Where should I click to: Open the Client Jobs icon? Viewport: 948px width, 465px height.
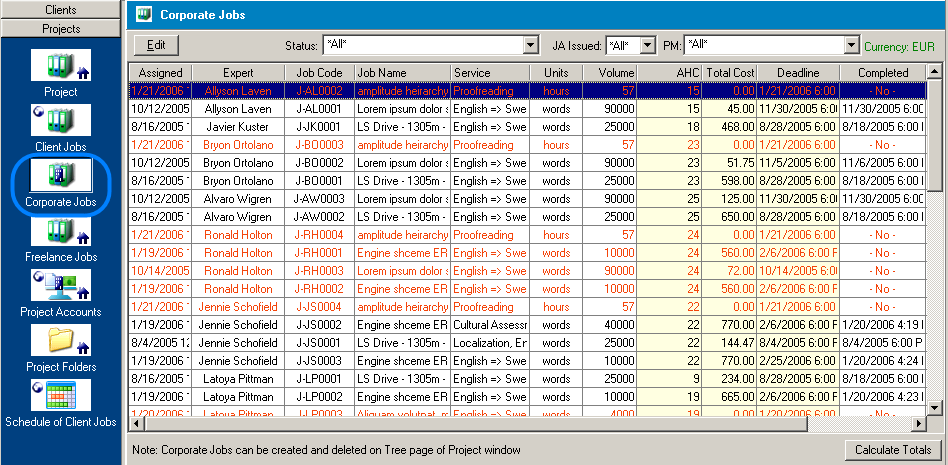[61, 121]
